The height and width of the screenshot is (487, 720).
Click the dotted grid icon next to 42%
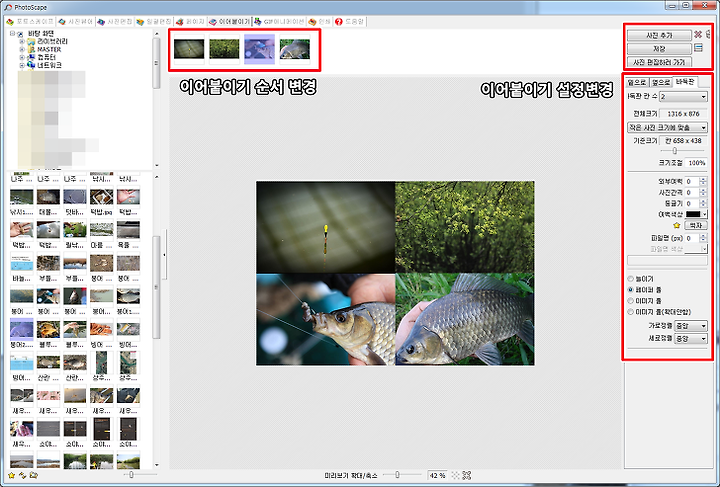coord(456,476)
